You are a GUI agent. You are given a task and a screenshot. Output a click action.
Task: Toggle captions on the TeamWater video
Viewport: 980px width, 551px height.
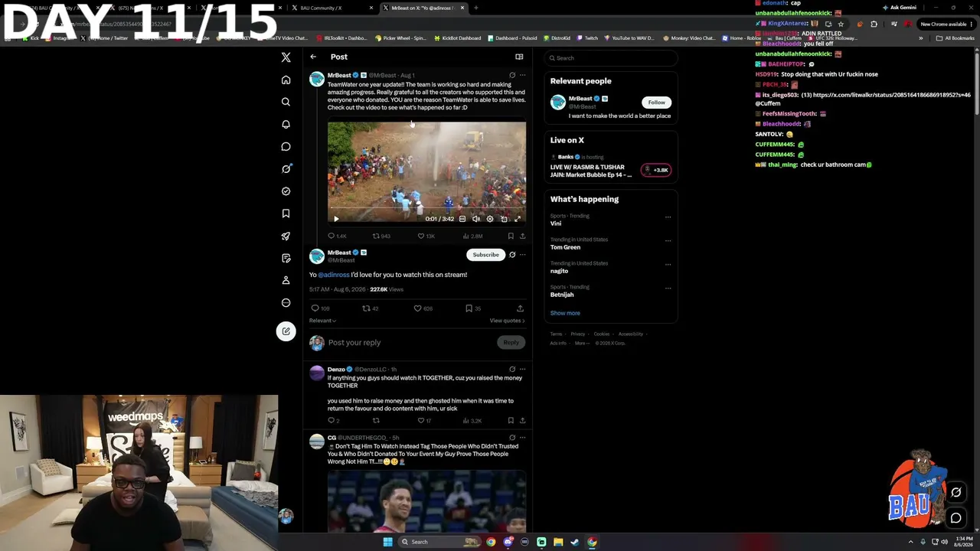[462, 219]
